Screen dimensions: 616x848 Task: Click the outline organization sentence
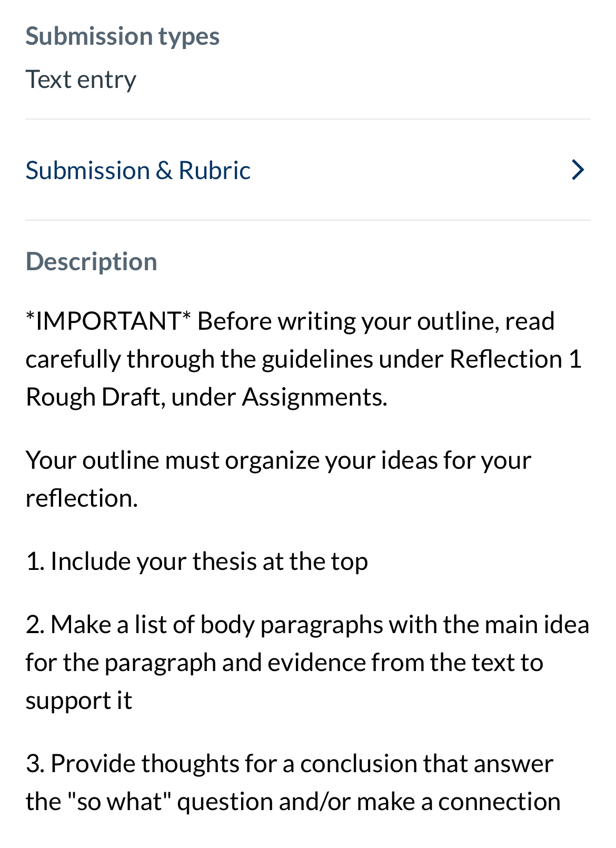tap(279, 477)
